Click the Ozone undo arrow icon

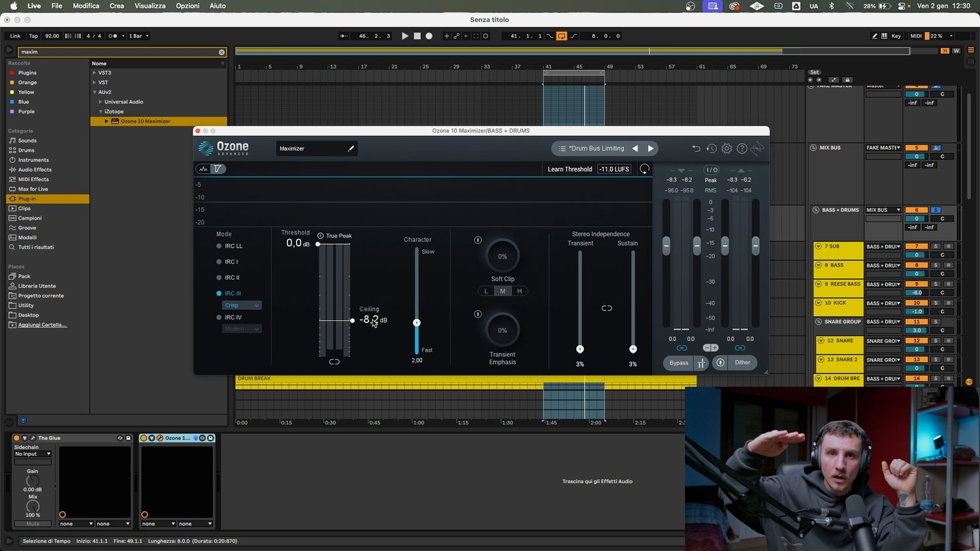pyautogui.click(x=696, y=149)
